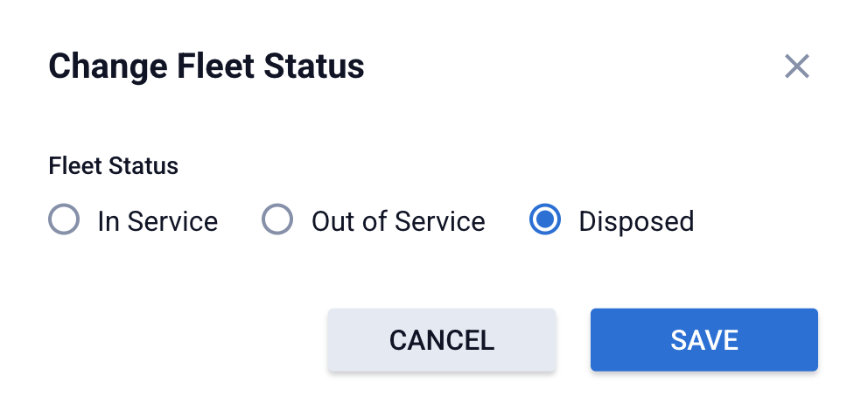This screenshot has width=868, height=418.
Task: Click the empty circle beside Out of Service
Action: (277, 220)
